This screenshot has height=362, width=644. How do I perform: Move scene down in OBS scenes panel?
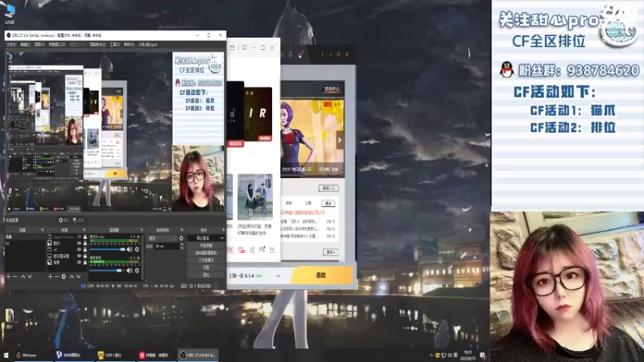tap(30, 277)
